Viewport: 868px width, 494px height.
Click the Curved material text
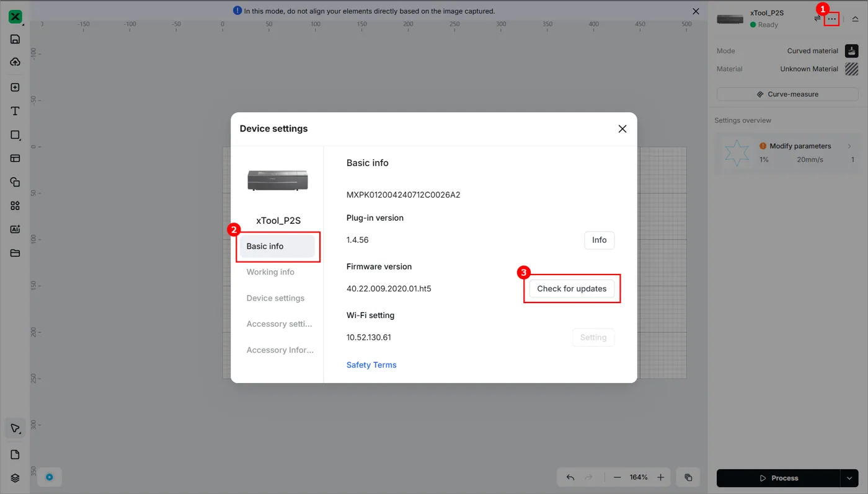coord(813,51)
